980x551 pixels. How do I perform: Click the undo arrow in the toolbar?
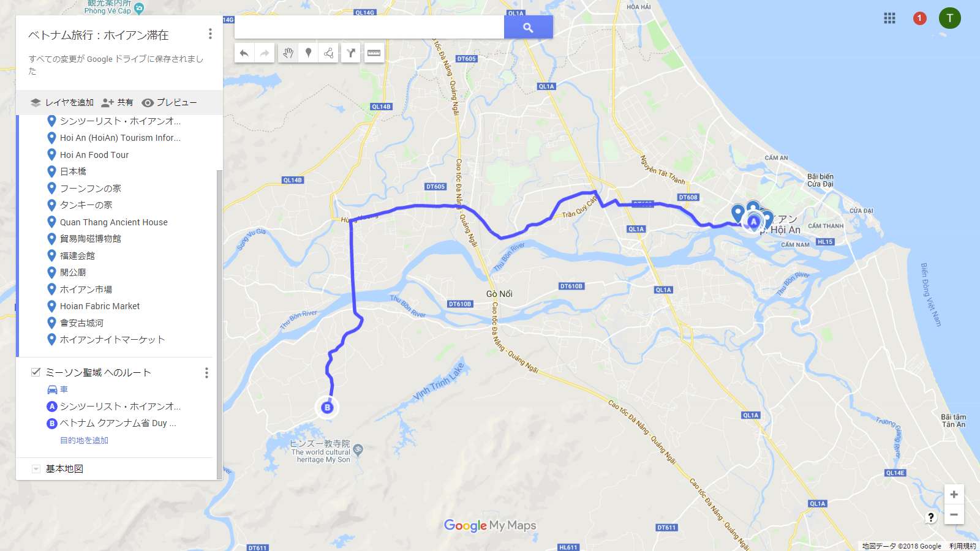(244, 53)
